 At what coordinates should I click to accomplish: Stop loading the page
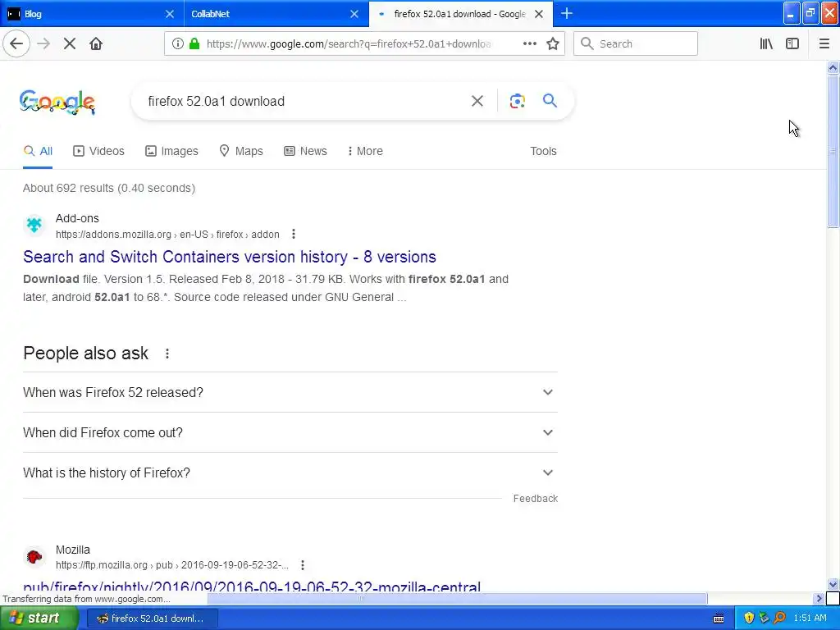click(70, 44)
